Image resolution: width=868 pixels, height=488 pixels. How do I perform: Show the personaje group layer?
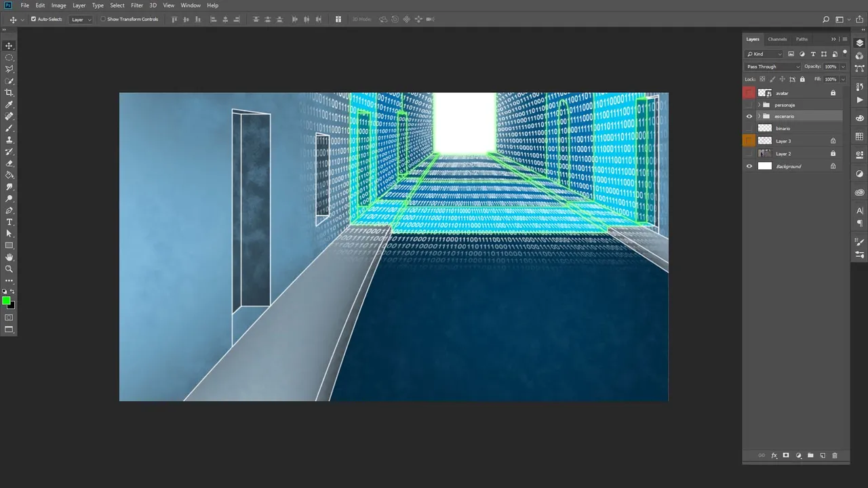pos(749,105)
